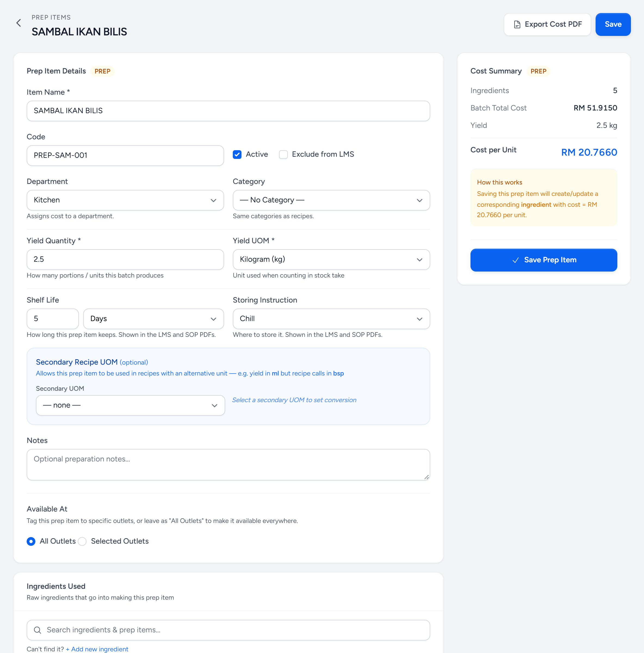Click the document icon on Export Cost PDF

point(517,24)
